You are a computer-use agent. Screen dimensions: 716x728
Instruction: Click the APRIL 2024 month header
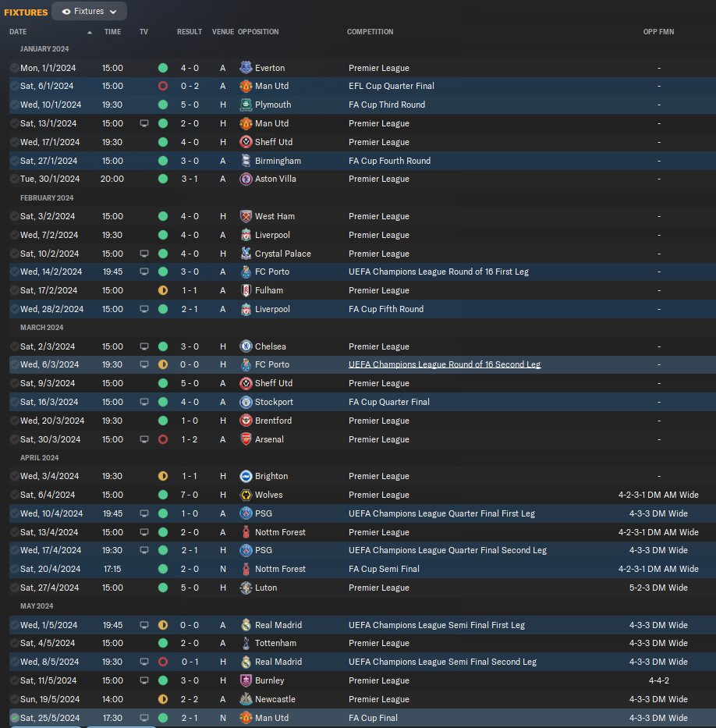click(x=40, y=458)
